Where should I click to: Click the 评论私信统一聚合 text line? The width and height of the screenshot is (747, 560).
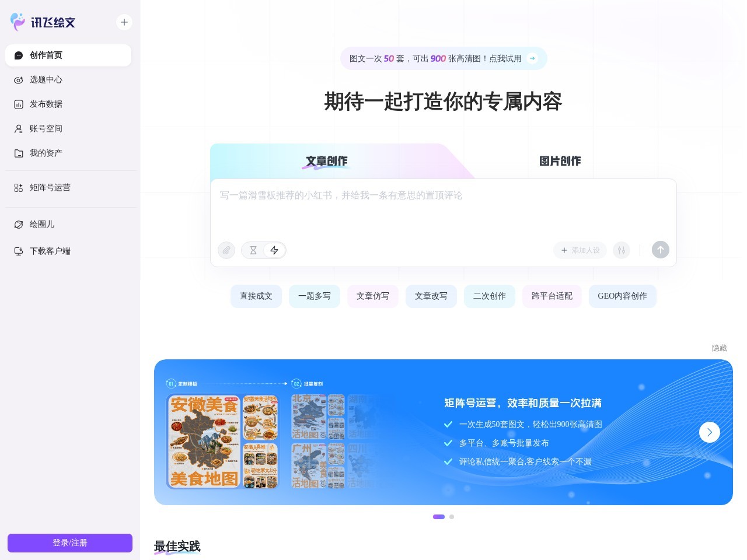coord(525,462)
